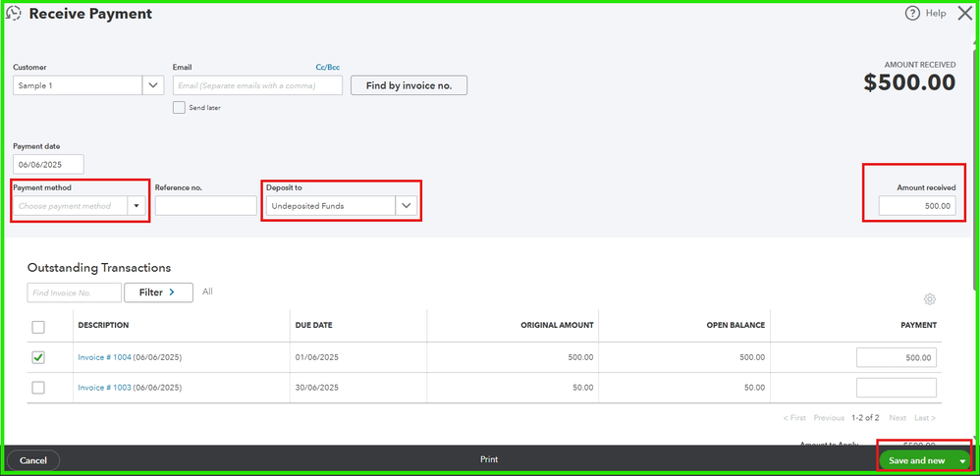This screenshot has height=476, width=980.
Task: Click the $500.00 amount received total
Action: coord(909,82)
